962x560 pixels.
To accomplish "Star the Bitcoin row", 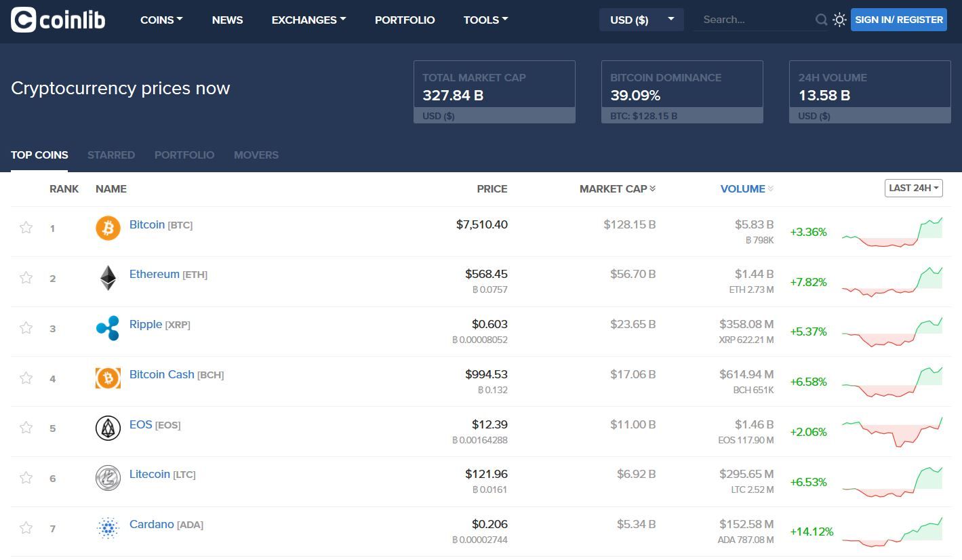I will pos(26,228).
